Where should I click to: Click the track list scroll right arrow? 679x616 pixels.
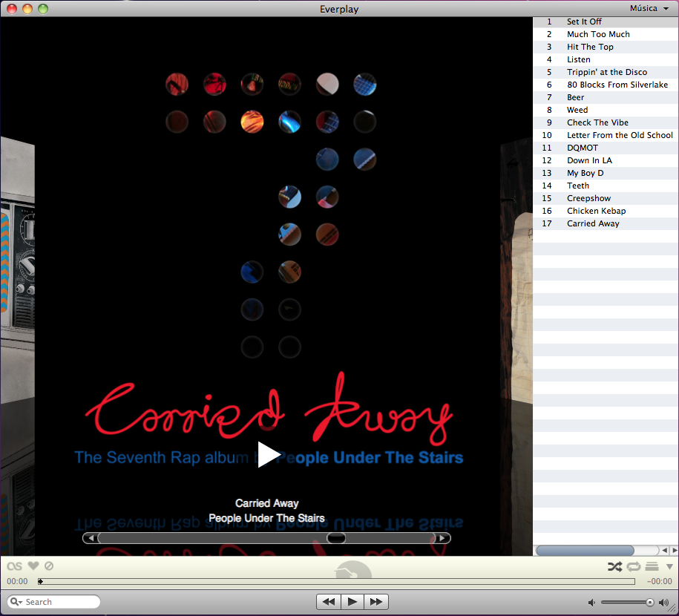[x=675, y=550]
